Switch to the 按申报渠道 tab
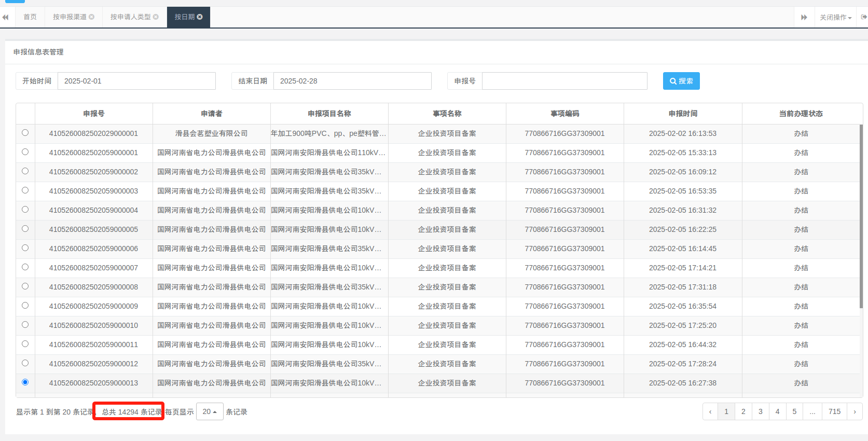 pos(70,17)
